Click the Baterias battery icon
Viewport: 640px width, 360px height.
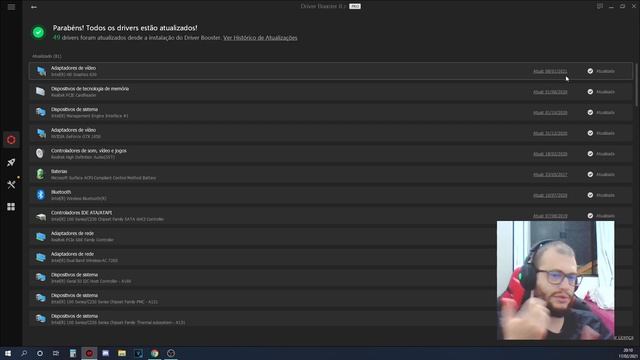click(40, 174)
